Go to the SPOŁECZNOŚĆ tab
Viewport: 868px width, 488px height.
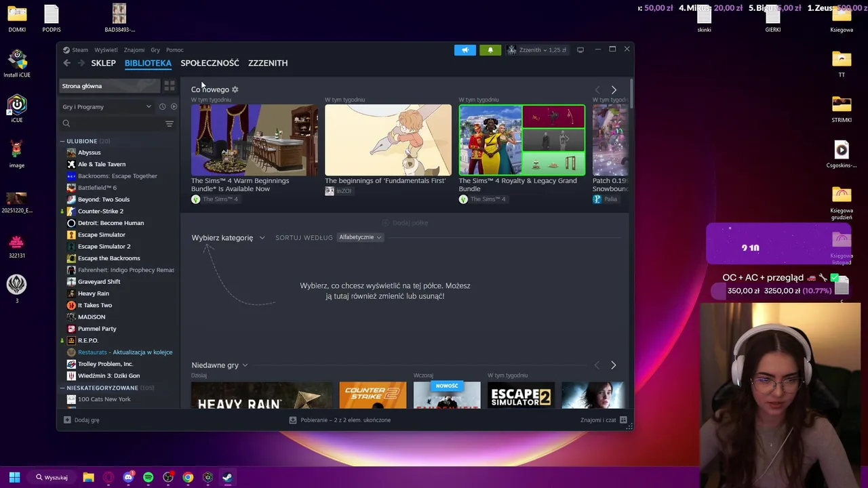(210, 63)
